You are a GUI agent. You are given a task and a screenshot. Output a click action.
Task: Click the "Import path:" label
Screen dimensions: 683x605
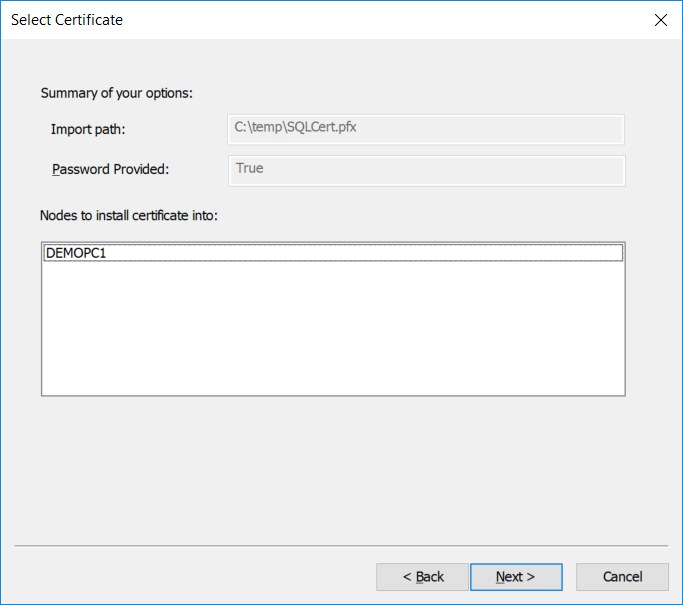88,129
